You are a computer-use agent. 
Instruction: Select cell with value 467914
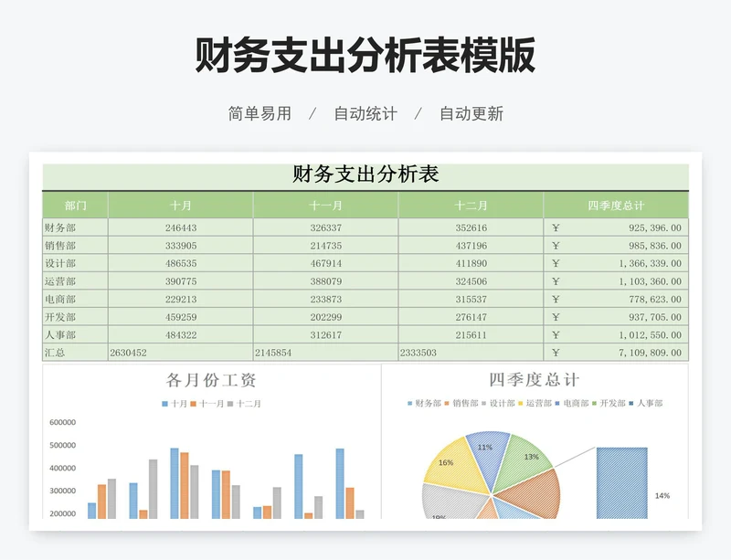point(325,263)
